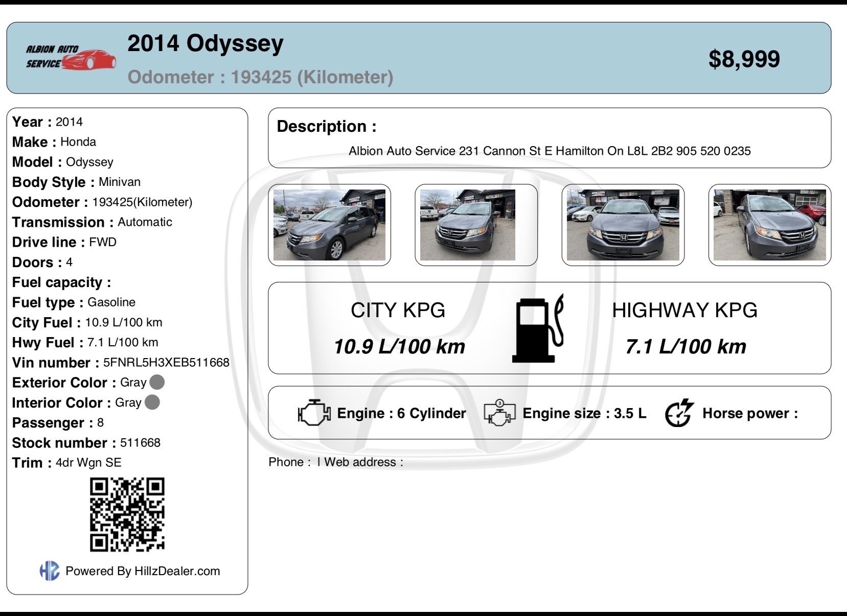Click the dealer address in Description
The width and height of the screenshot is (847, 616).
pyautogui.click(x=550, y=151)
